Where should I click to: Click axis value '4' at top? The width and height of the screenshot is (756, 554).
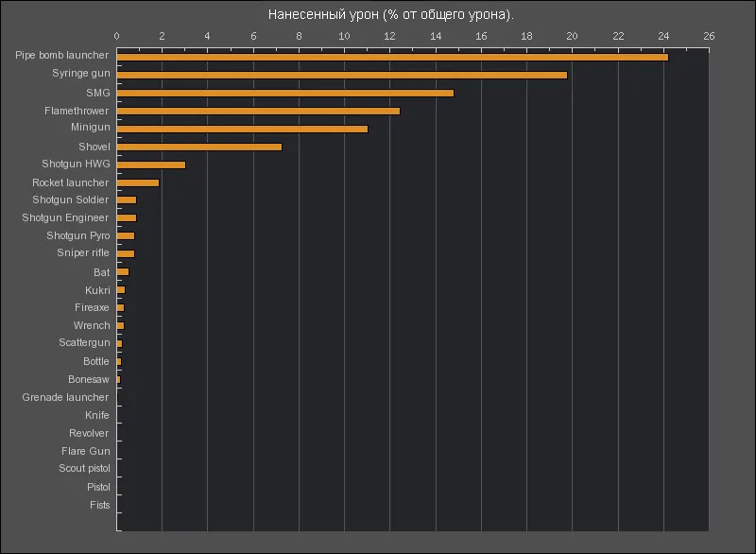(207, 36)
